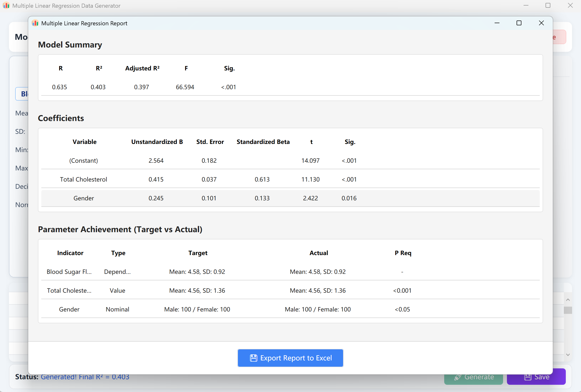Click the Model Summary heading
This screenshot has height=392, width=581.
(70, 44)
